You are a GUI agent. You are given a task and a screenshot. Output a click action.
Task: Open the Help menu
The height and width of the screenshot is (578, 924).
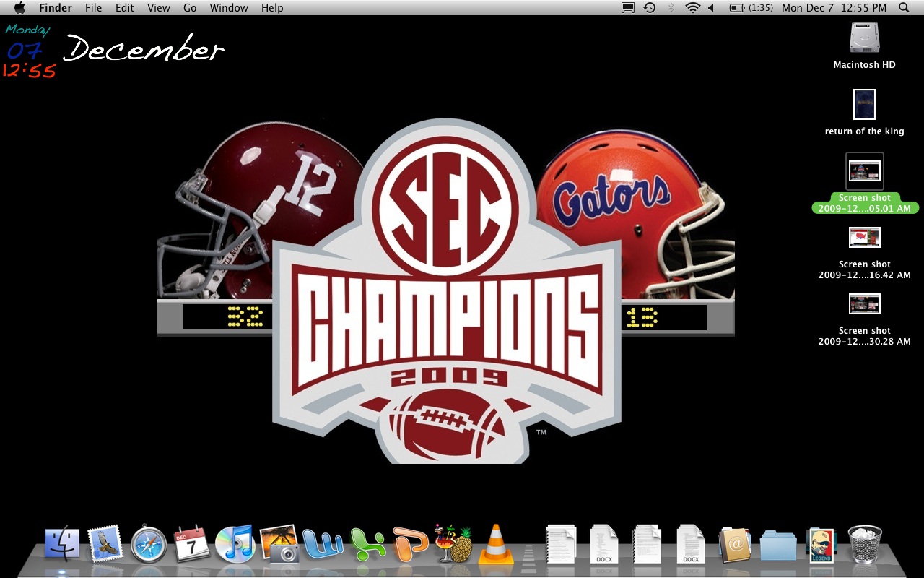point(272,8)
